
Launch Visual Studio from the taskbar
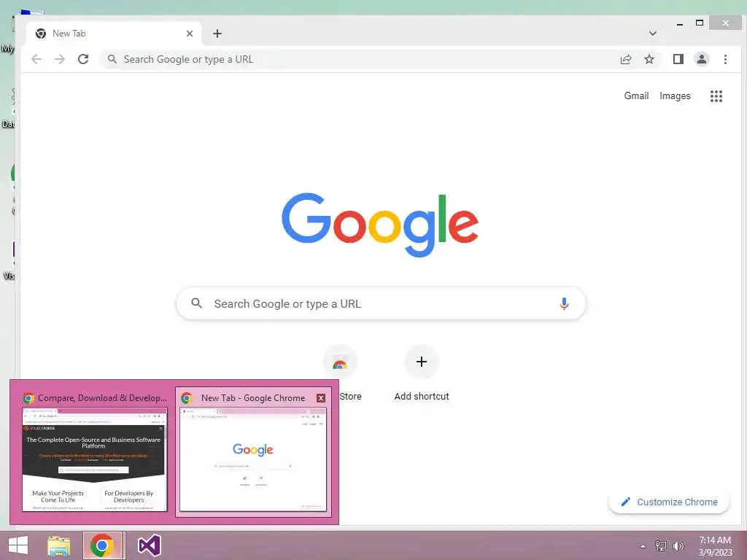tap(149, 545)
